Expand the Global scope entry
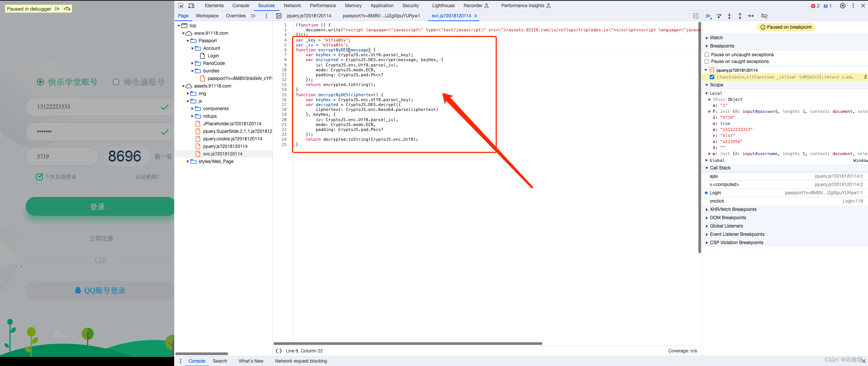This screenshot has height=366, width=868. pyautogui.click(x=707, y=160)
